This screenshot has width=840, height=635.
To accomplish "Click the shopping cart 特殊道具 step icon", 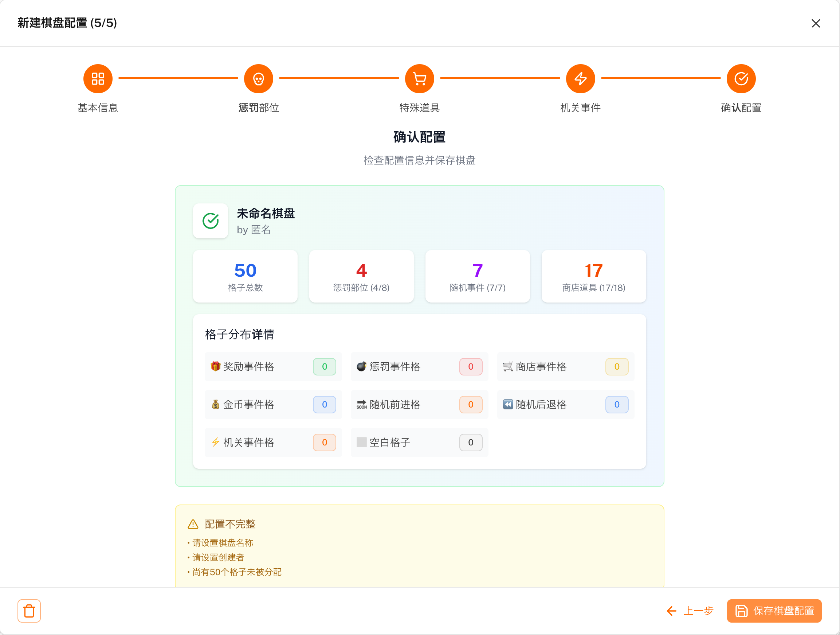I will pos(419,79).
